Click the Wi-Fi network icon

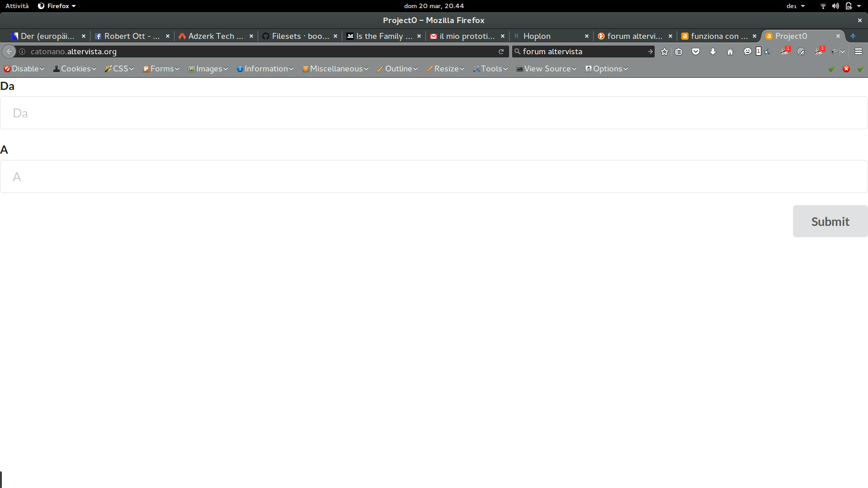pos(823,6)
